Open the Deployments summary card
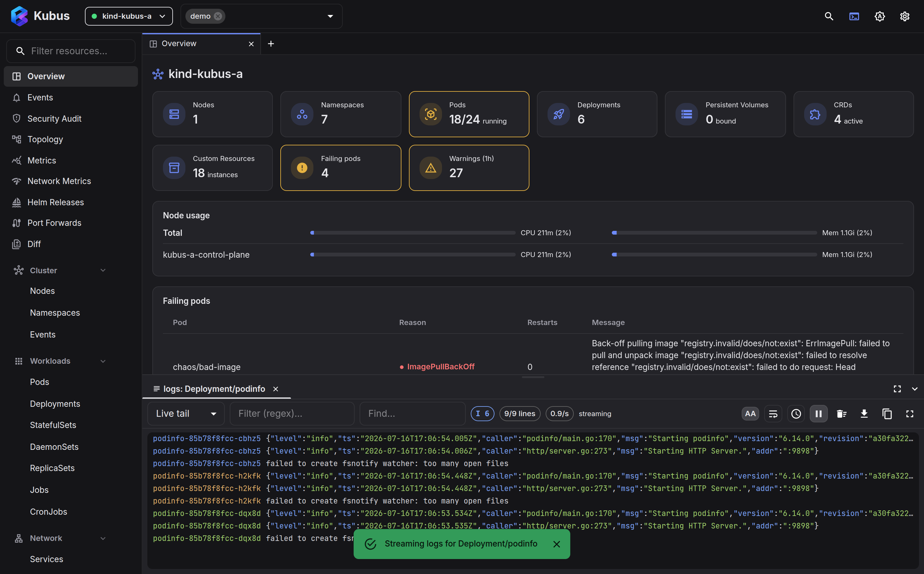The height and width of the screenshot is (574, 924). click(597, 114)
